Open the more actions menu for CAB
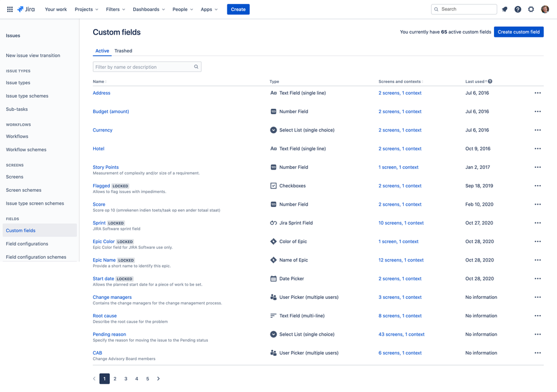 (x=537, y=353)
